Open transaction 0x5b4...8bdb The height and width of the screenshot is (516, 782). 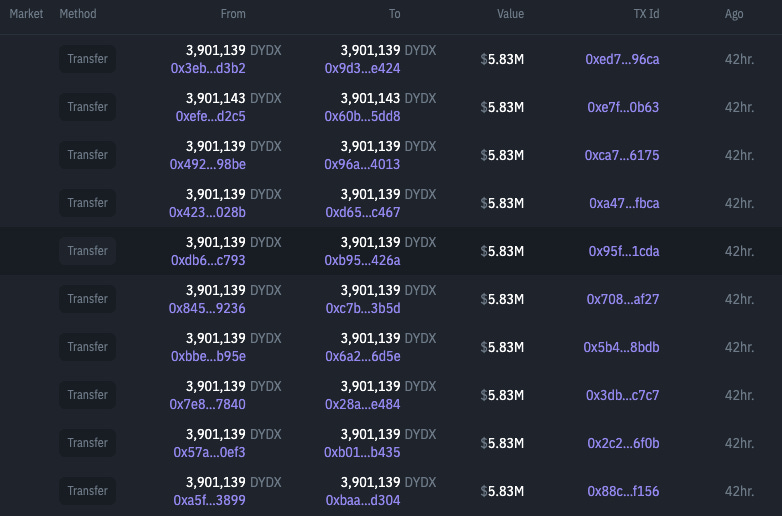(x=621, y=347)
